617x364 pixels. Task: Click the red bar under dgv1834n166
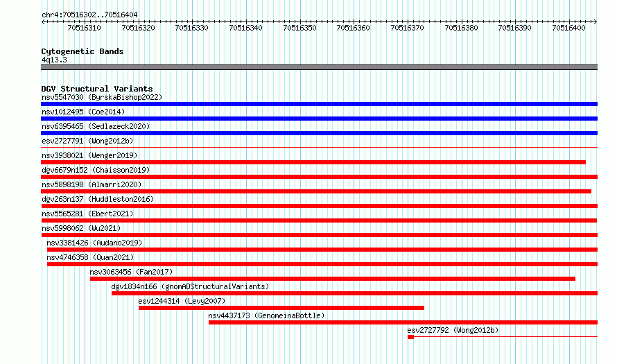click(354, 293)
